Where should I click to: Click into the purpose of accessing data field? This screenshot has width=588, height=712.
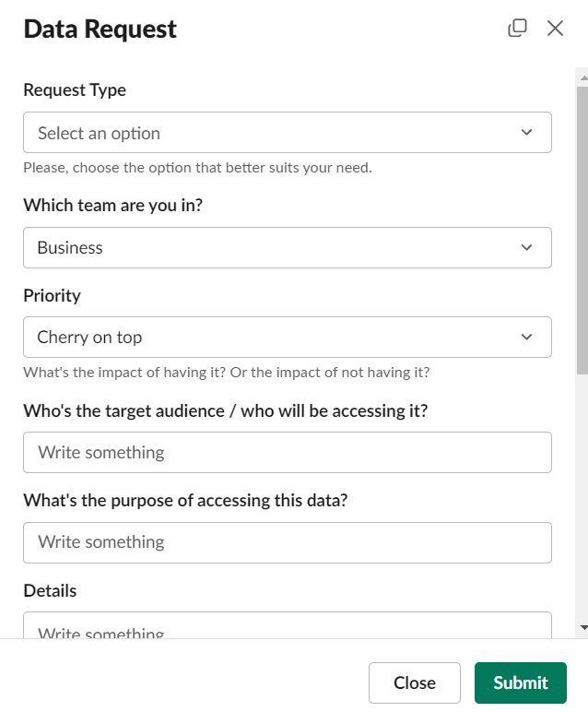point(287,542)
